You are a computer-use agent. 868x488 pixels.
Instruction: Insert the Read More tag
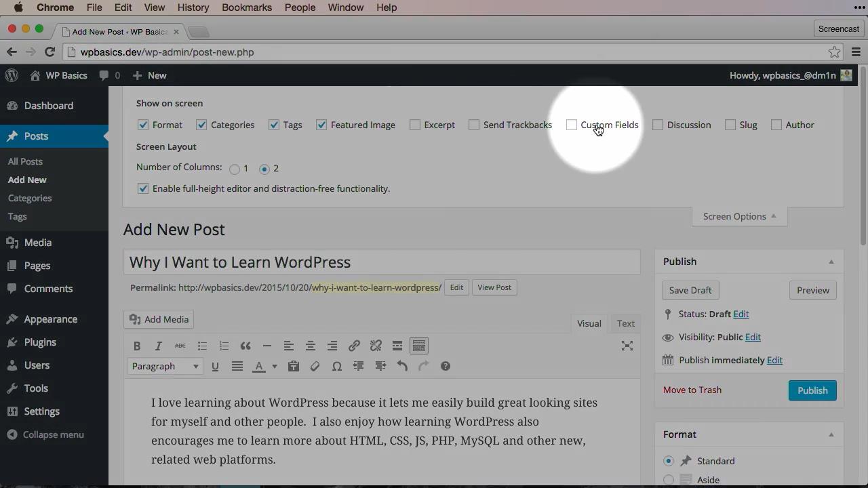[397, 346]
